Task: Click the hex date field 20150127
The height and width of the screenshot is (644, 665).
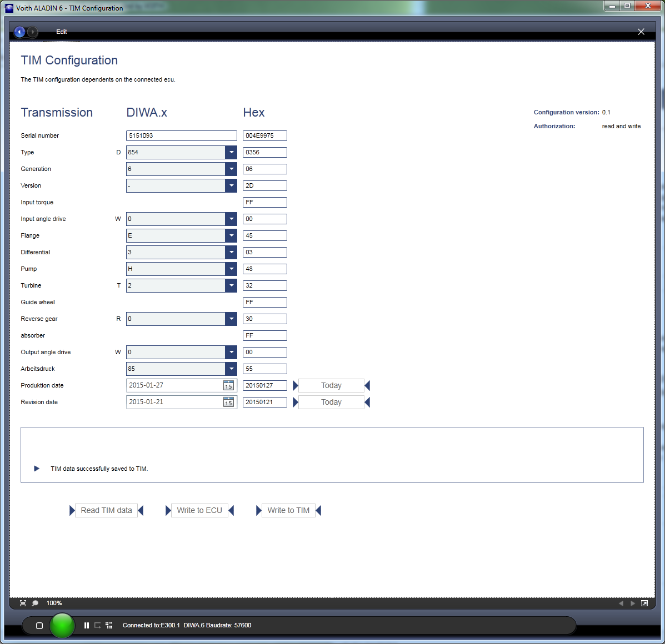Action: [x=265, y=385]
